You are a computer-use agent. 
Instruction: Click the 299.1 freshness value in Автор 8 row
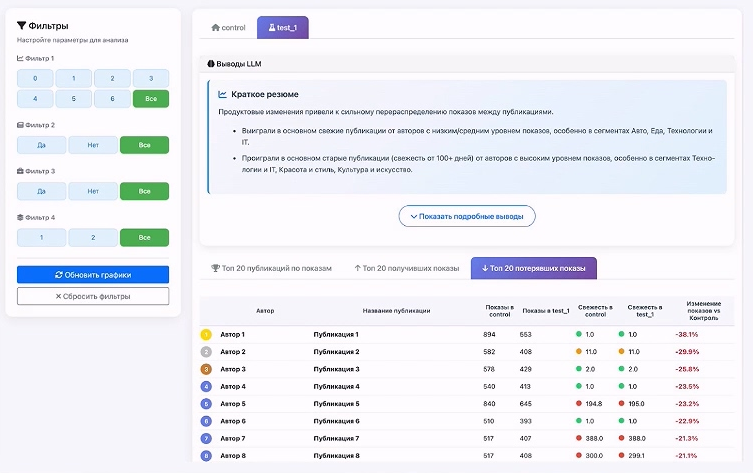point(636,456)
